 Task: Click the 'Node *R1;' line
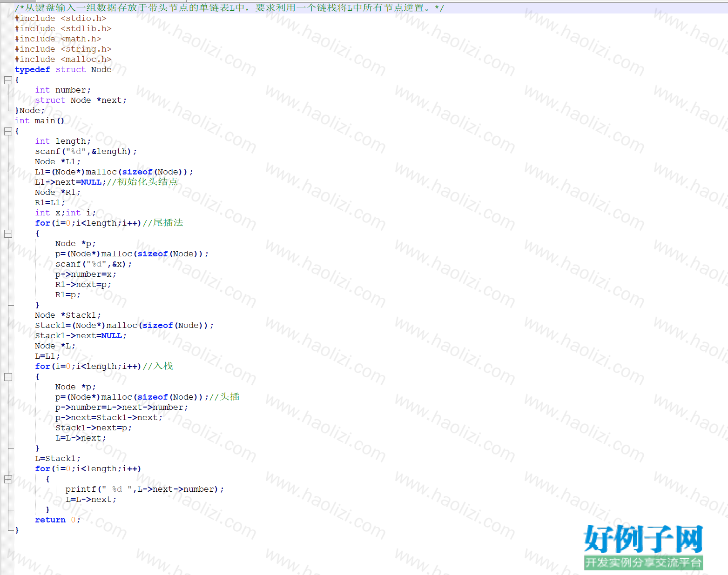[x=58, y=193]
